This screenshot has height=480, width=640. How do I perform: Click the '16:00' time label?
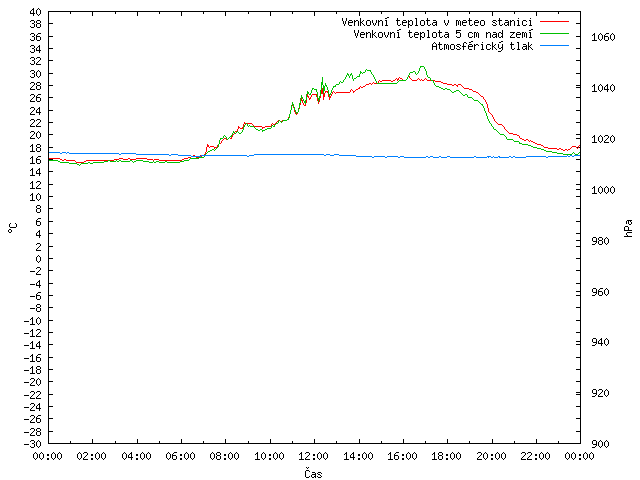402,456
